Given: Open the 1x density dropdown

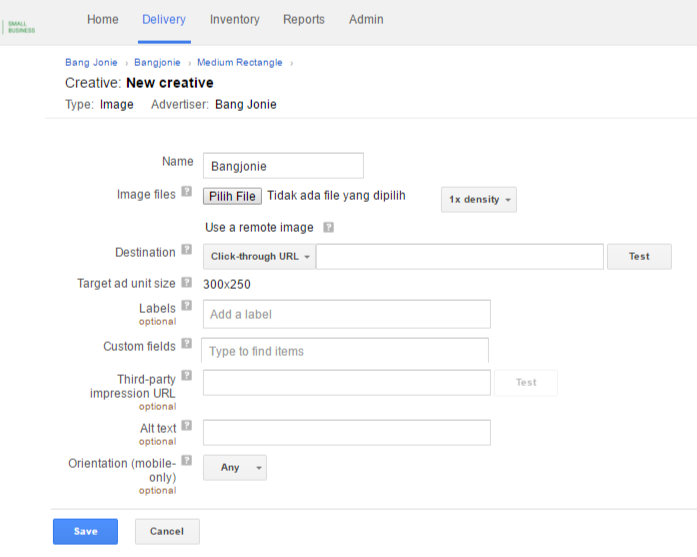Looking at the screenshot, I should pos(478,200).
